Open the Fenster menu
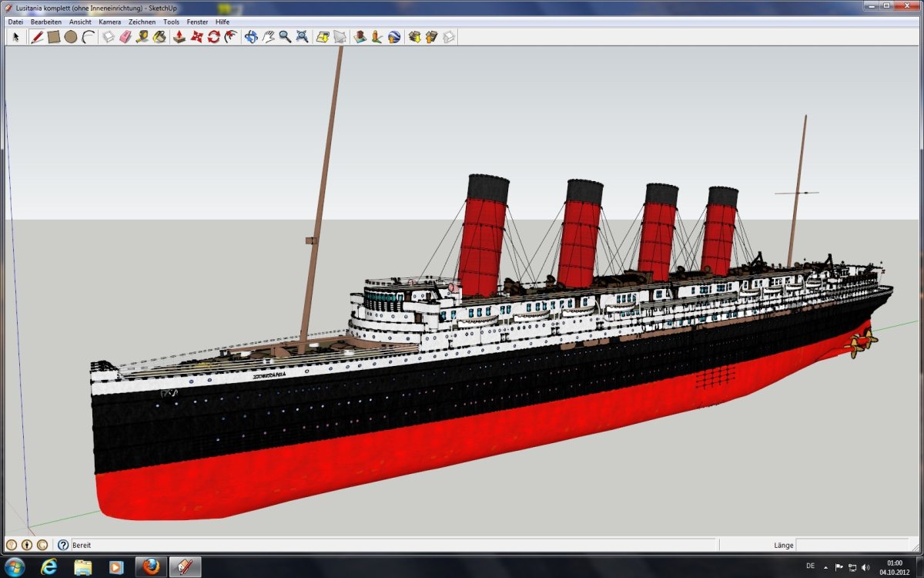Viewport: 924px width, 578px height. click(x=197, y=22)
